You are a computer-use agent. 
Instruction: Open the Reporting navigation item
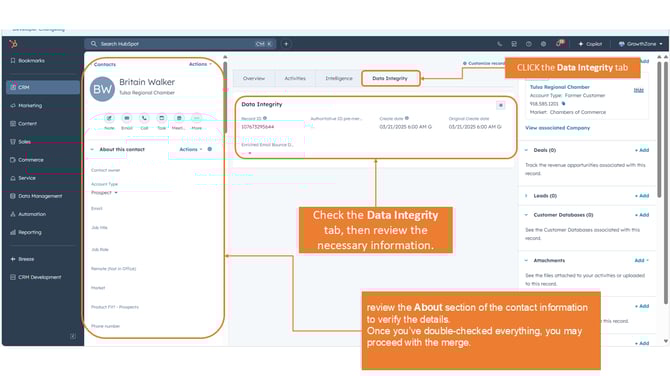tap(26, 232)
